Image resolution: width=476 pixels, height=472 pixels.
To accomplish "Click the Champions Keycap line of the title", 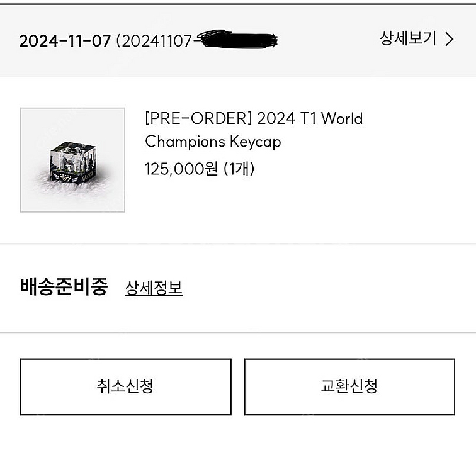I will point(213,142).
